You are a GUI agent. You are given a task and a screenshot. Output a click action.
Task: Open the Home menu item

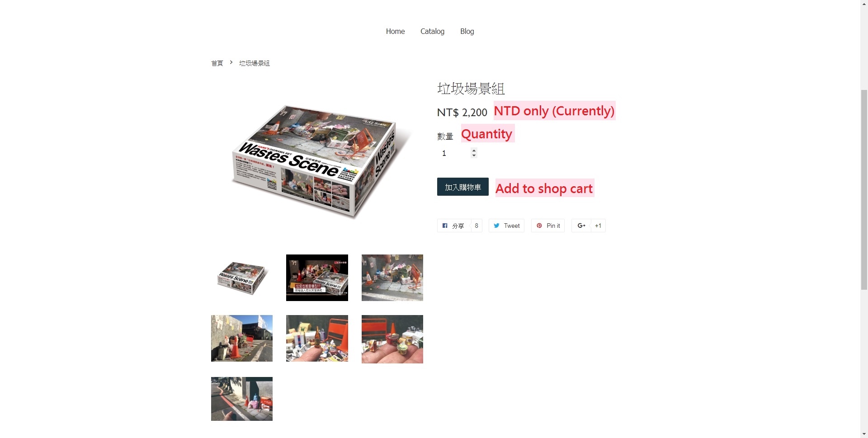click(x=395, y=31)
